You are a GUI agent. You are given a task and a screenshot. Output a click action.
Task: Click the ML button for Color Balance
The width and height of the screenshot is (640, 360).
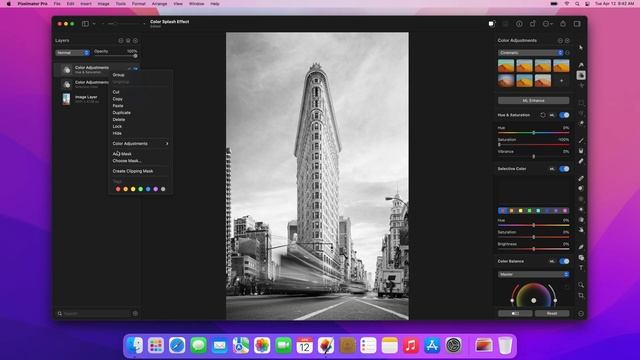click(552, 261)
